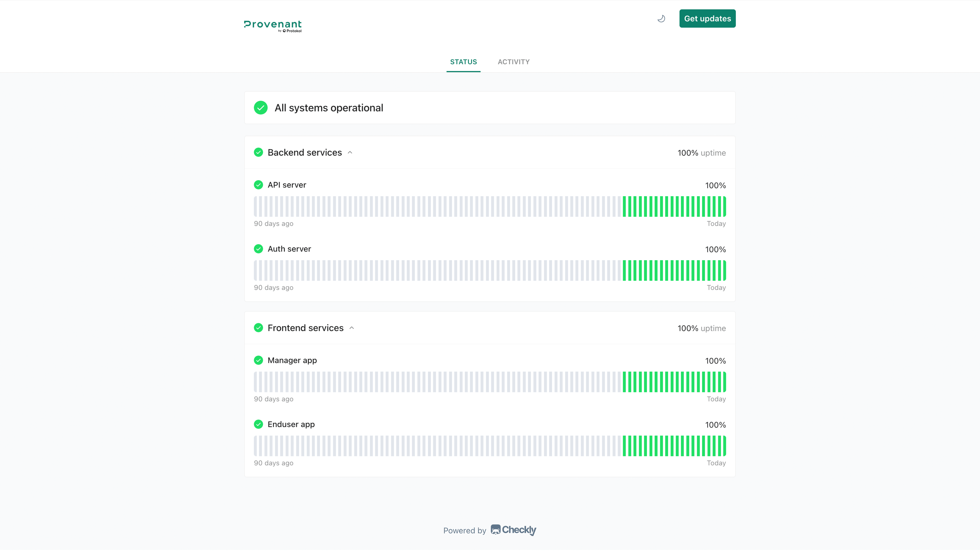Click Frontend services 100% uptime value

tap(702, 328)
